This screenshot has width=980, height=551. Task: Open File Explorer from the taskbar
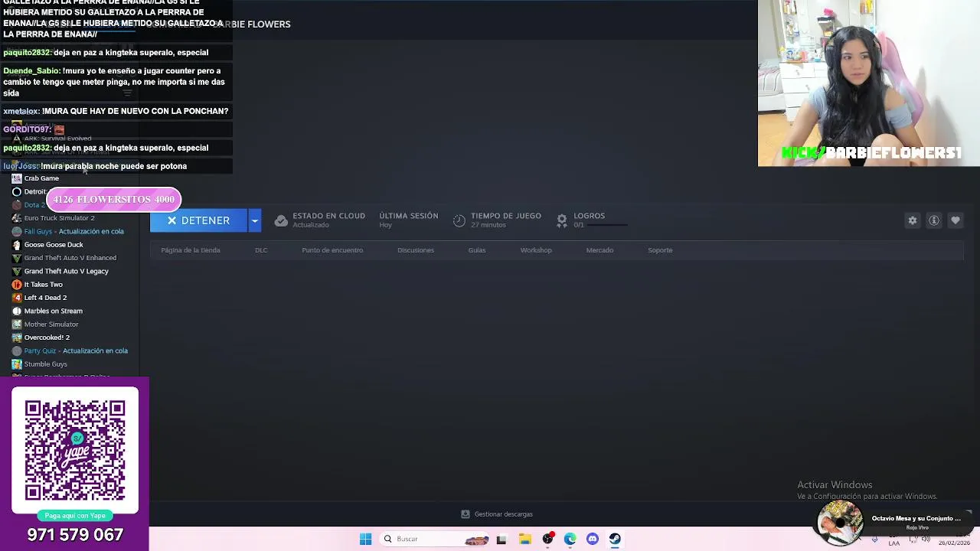coord(524,539)
